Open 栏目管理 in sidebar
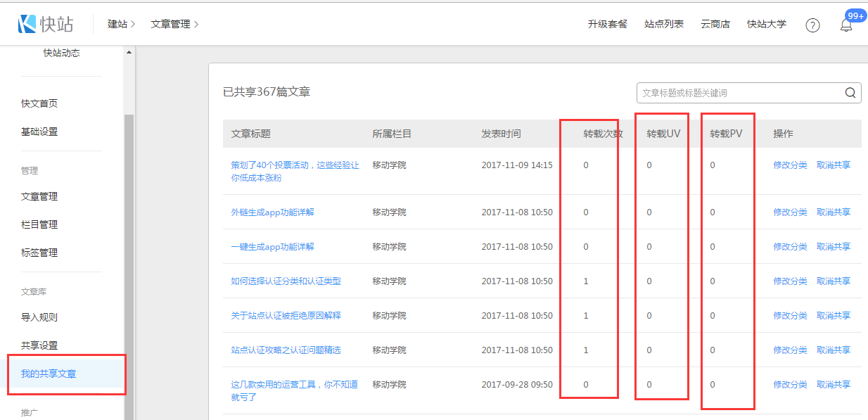Image resolution: width=868 pixels, height=420 pixels. (39, 224)
